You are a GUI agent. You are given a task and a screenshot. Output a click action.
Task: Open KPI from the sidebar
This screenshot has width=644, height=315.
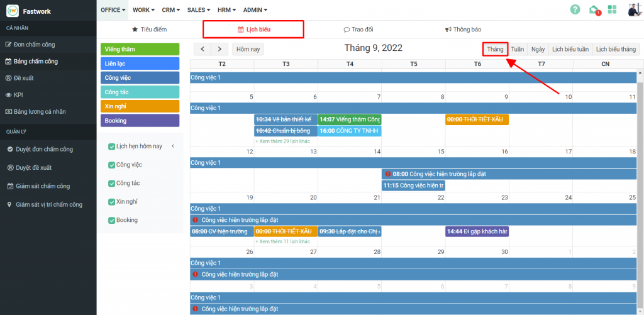pyautogui.click(x=19, y=95)
